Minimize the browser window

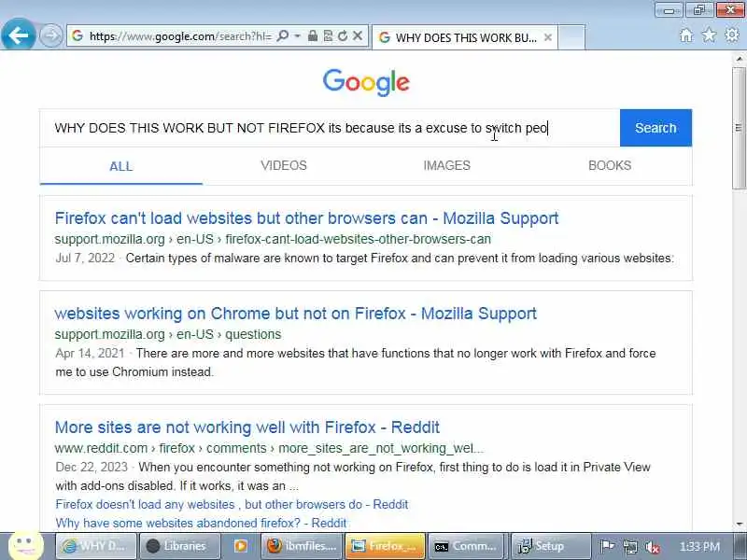click(x=669, y=10)
